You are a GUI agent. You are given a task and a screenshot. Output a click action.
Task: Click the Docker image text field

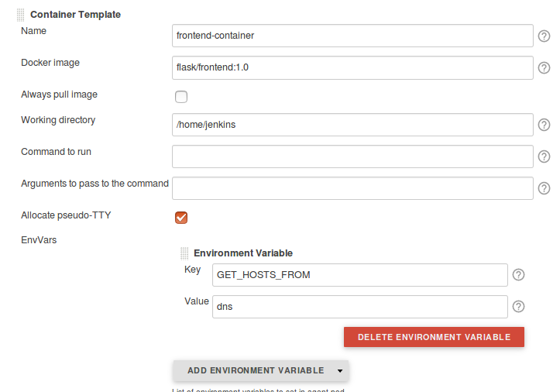coord(352,67)
